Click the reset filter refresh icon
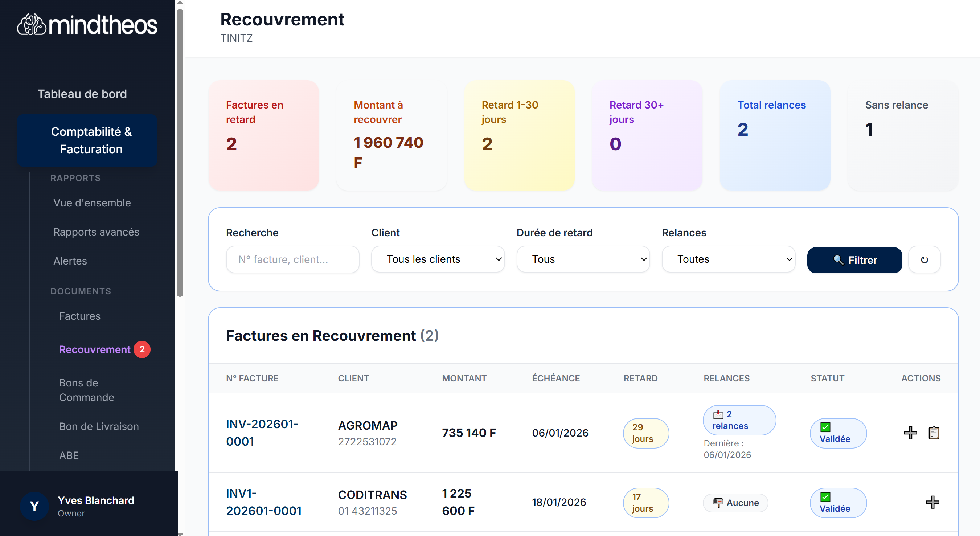 [924, 260]
